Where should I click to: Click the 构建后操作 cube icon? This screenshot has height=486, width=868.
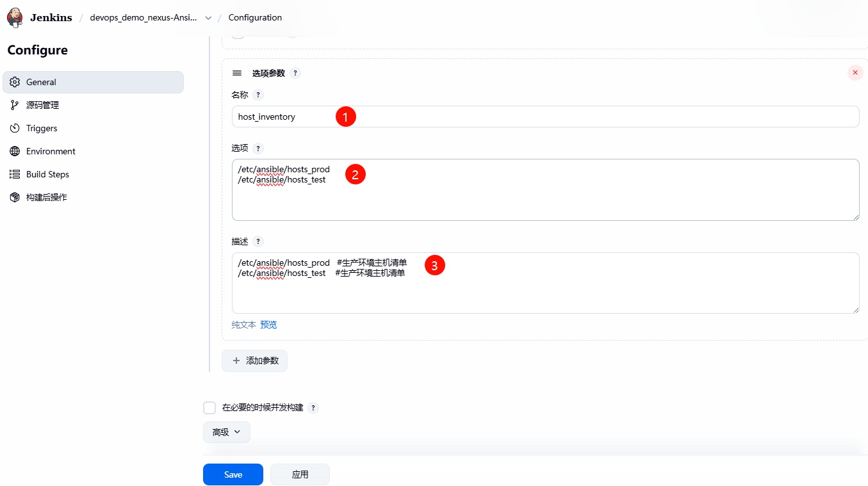click(15, 197)
